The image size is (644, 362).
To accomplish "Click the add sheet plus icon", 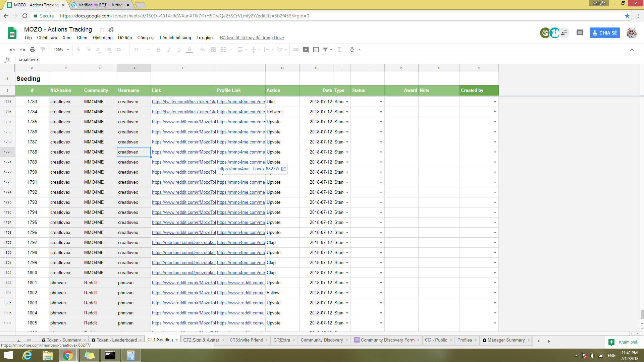I will [19, 341].
